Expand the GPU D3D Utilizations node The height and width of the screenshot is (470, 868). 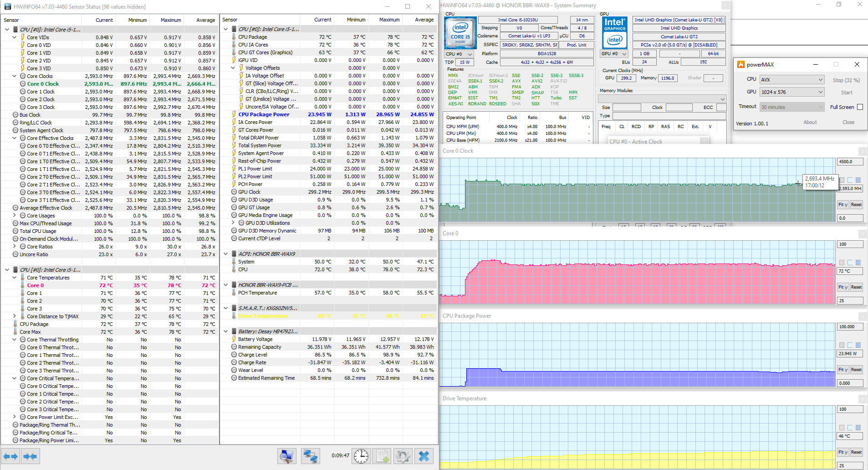(233, 223)
